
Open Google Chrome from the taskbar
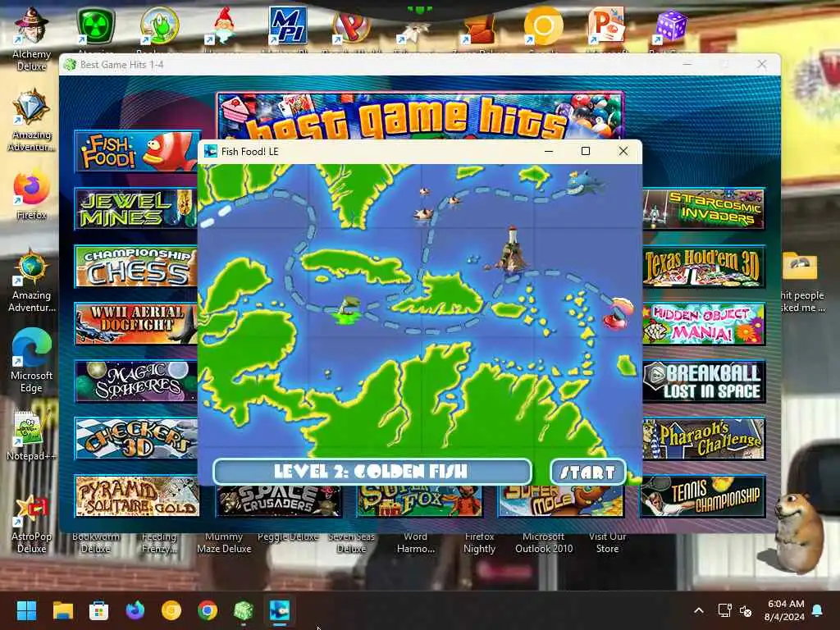(x=208, y=610)
